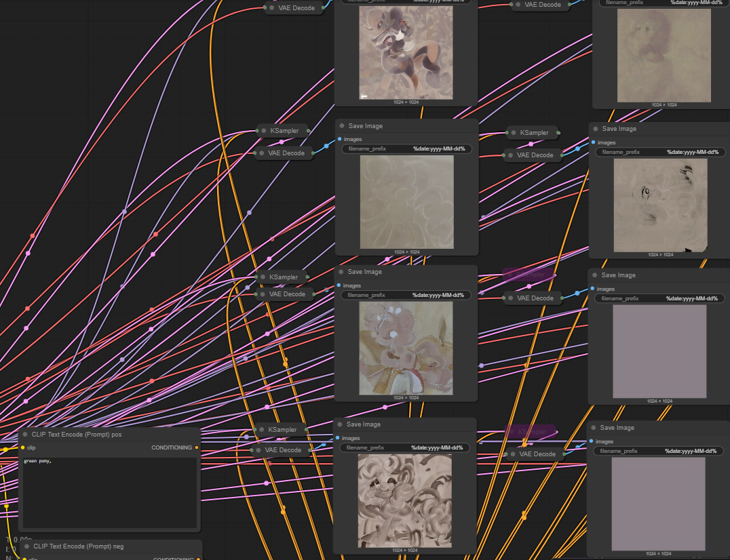The height and width of the screenshot is (560, 730).
Task: Open the upper blank mauve thumbnail
Action: [659, 352]
